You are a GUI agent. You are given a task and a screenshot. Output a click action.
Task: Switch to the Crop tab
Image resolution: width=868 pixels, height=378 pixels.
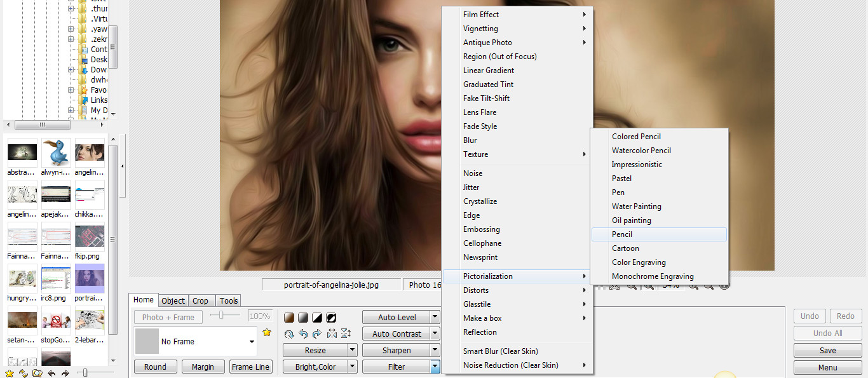coord(201,301)
